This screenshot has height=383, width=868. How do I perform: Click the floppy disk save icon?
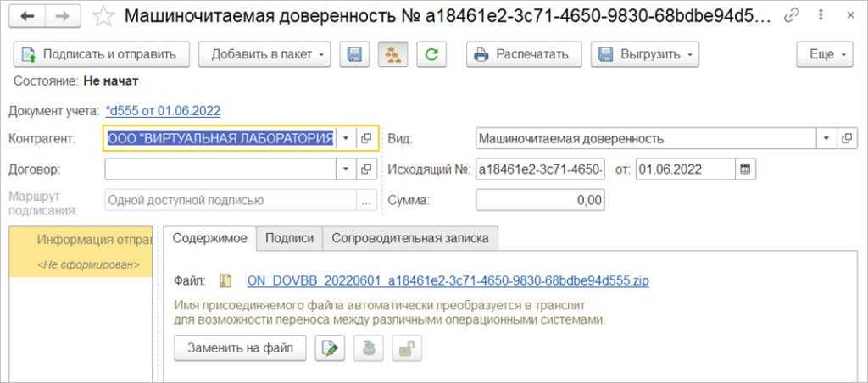(x=354, y=54)
